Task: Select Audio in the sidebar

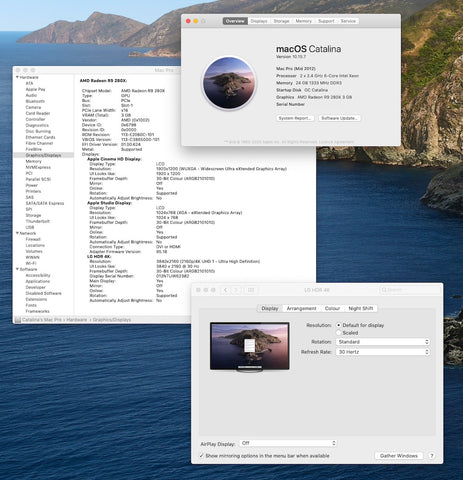Action: pos(31,95)
